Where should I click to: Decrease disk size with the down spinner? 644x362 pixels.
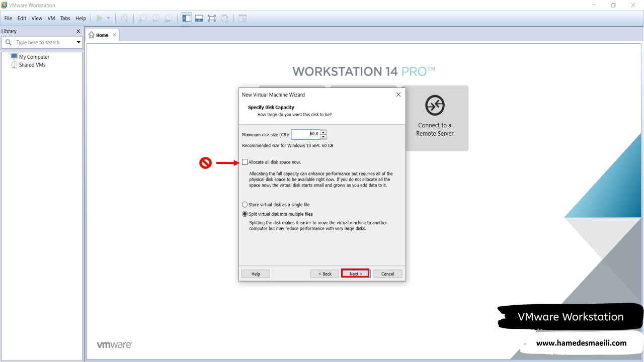(324, 137)
